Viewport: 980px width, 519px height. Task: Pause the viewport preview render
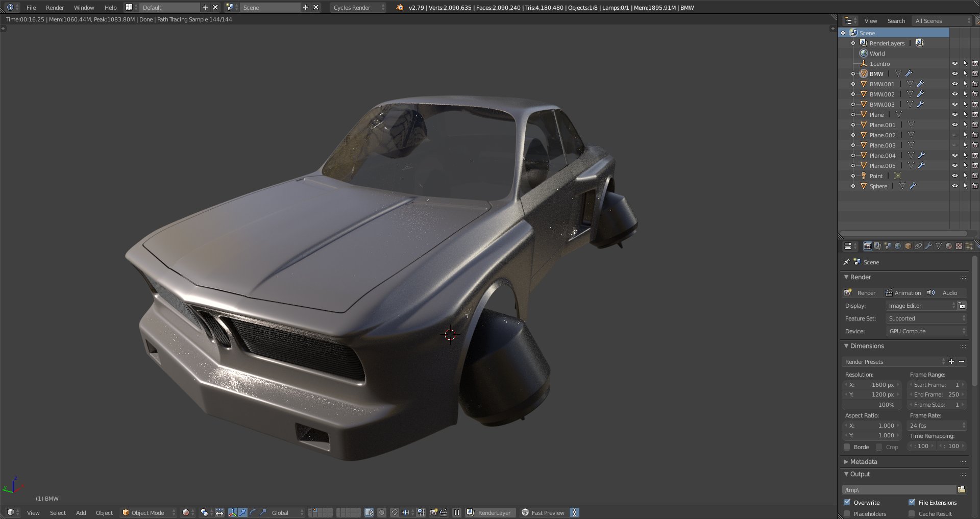click(x=457, y=512)
